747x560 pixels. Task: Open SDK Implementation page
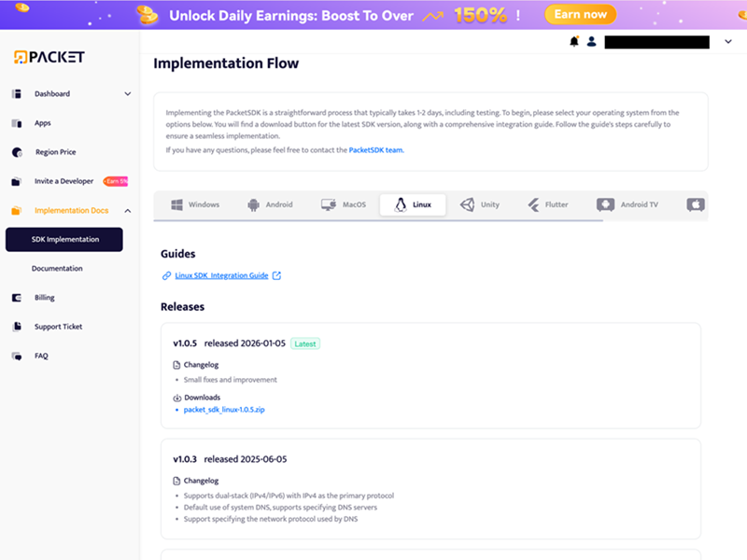pos(64,240)
